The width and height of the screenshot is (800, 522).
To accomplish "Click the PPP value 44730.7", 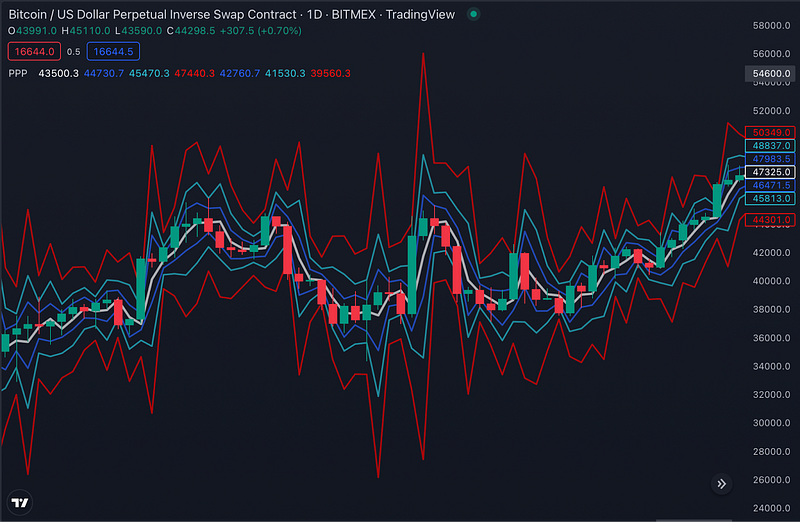I will (104, 73).
